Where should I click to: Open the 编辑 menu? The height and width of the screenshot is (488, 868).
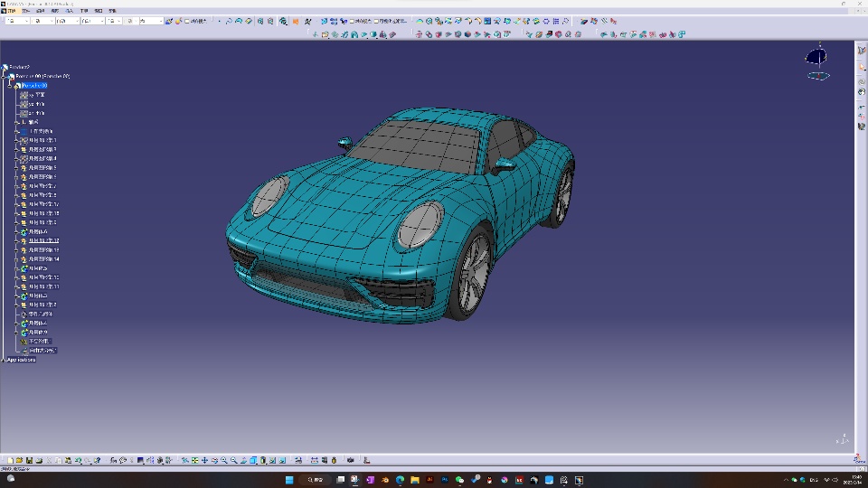pyautogui.click(x=41, y=11)
